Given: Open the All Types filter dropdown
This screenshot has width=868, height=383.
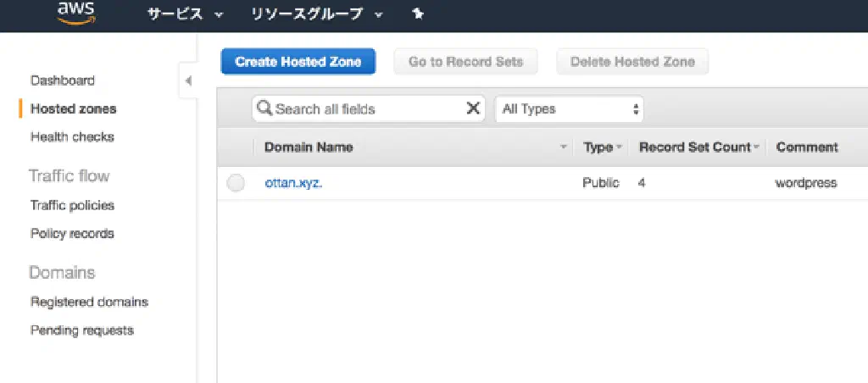Looking at the screenshot, I should [569, 108].
